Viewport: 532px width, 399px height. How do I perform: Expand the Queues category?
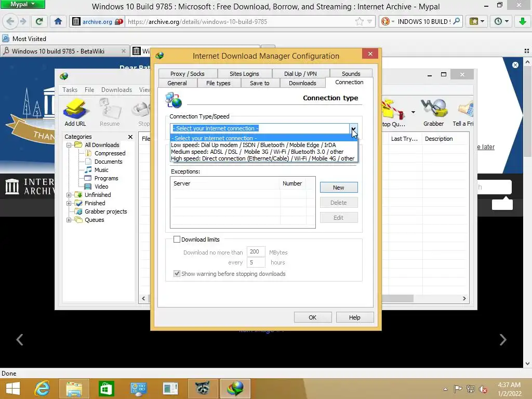[69, 220]
